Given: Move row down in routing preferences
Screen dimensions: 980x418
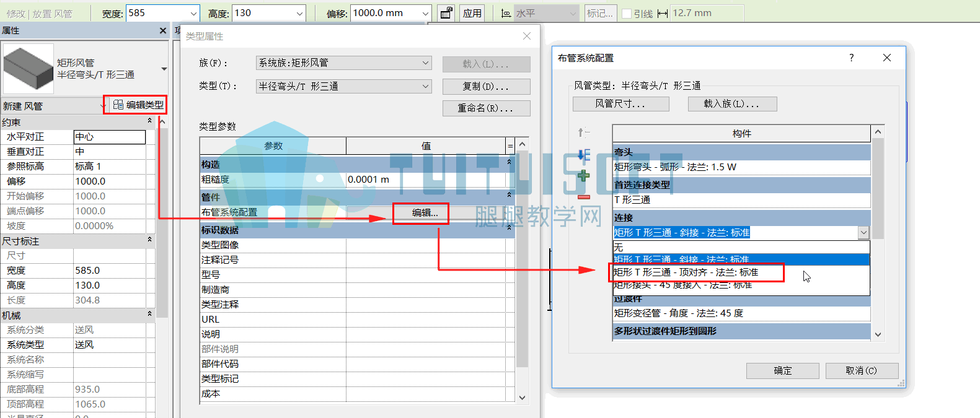Looking at the screenshot, I should pyautogui.click(x=583, y=154).
